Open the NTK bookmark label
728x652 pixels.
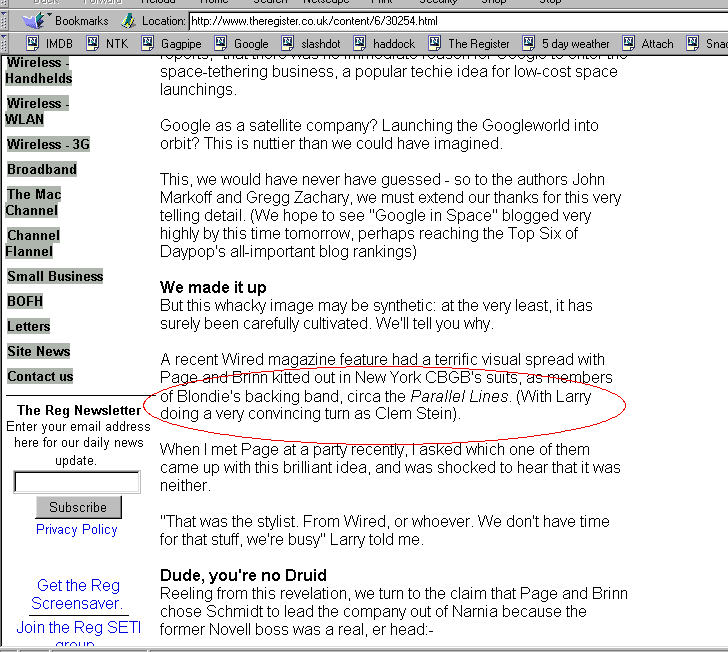(117, 44)
